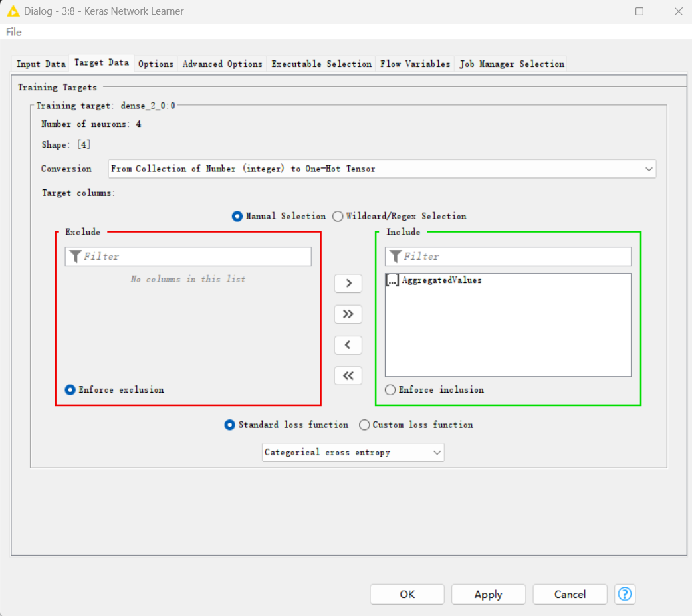Image resolution: width=692 pixels, height=616 pixels.
Task: Click the help question mark icon
Action: tap(624, 594)
